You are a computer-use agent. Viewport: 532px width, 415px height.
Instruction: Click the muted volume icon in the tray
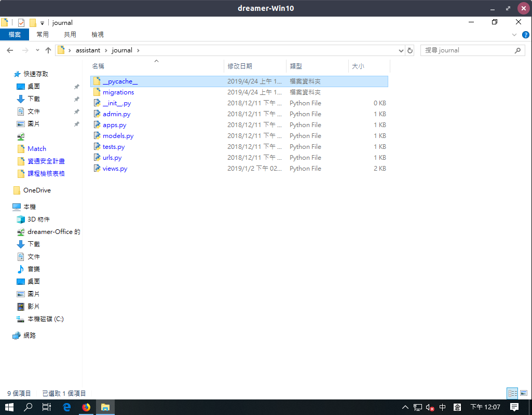[x=430, y=407]
